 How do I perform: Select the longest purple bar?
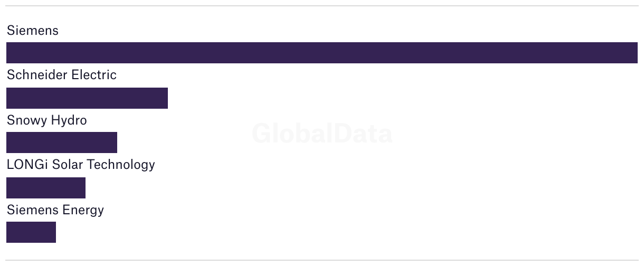(322, 53)
